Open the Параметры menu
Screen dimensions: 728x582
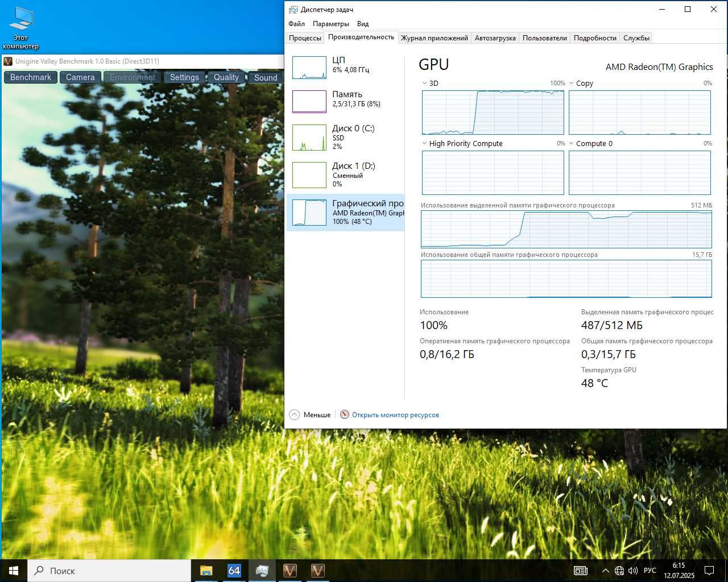330,24
